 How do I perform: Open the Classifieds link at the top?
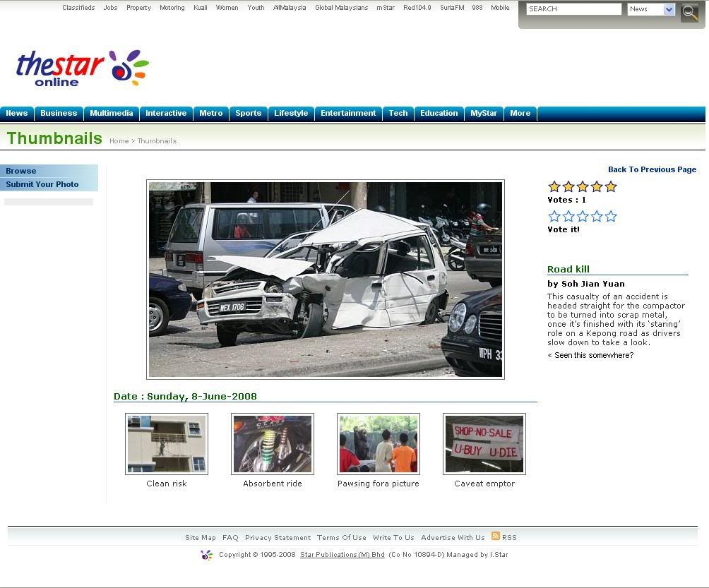point(78,7)
